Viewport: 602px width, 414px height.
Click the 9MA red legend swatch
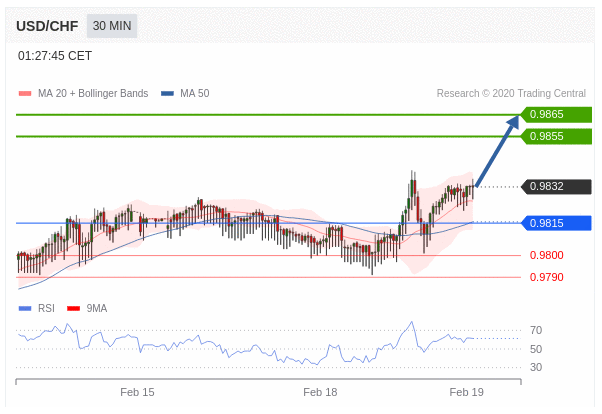click(73, 308)
